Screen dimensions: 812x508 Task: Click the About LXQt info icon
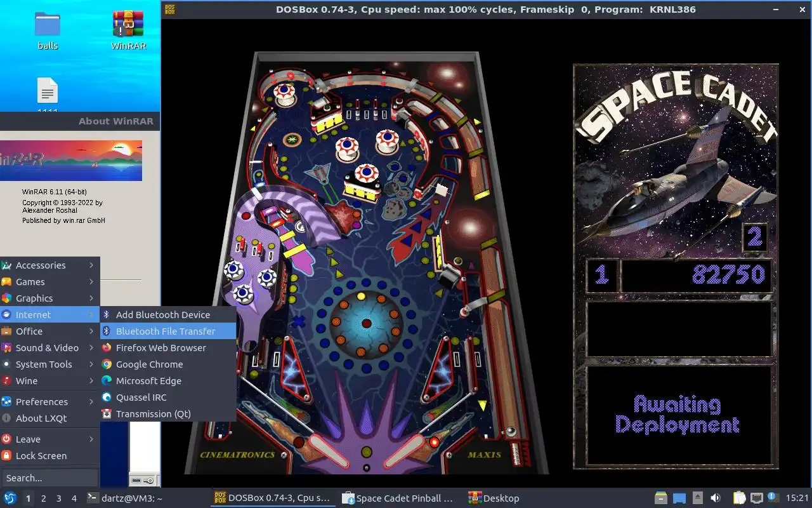tap(6, 418)
